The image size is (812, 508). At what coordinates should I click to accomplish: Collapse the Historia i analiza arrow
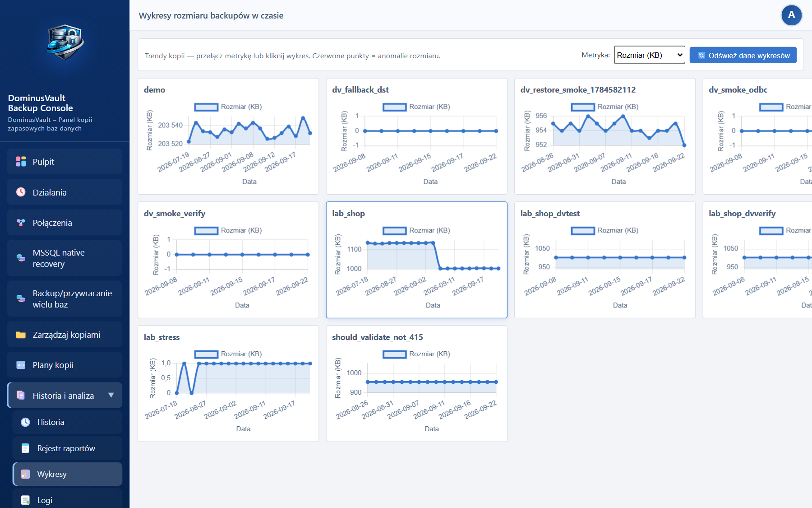(x=111, y=395)
